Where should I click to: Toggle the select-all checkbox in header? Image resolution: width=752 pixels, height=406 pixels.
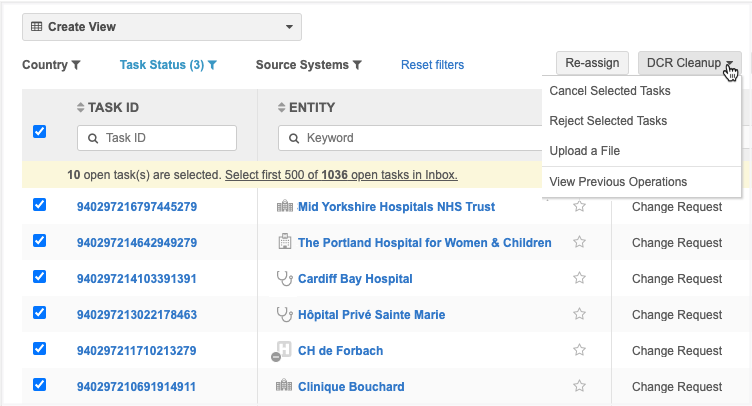pyautogui.click(x=40, y=131)
